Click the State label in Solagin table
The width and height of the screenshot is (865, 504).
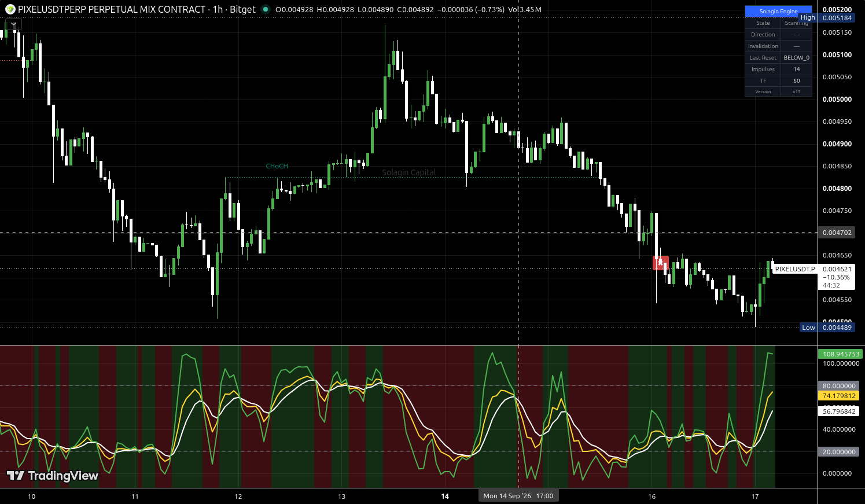pyautogui.click(x=763, y=23)
